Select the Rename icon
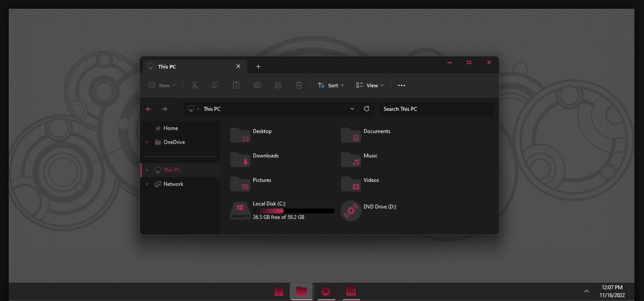Image resolution: width=644 pixels, height=301 pixels. [257, 85]
